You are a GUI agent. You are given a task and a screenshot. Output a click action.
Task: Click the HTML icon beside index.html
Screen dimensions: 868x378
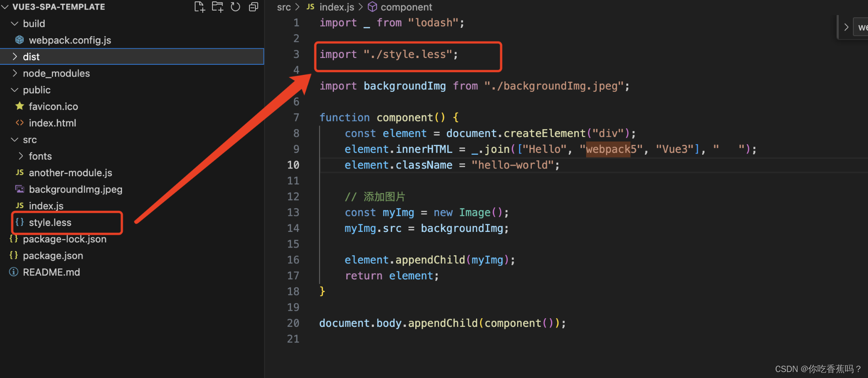20,123
